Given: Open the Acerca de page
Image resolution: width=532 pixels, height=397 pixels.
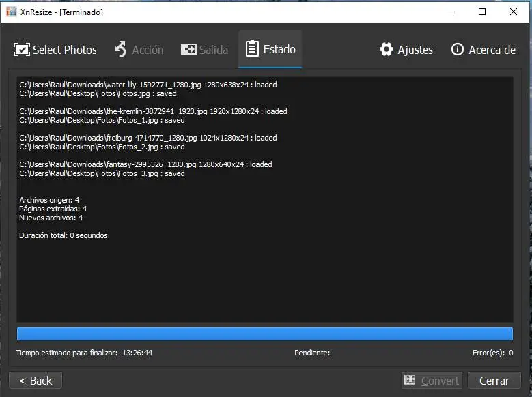Looking at the screenshot, I should coord(483,50).
